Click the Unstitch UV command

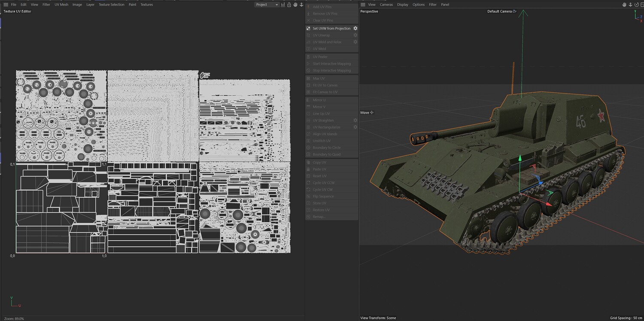point(331,141)
